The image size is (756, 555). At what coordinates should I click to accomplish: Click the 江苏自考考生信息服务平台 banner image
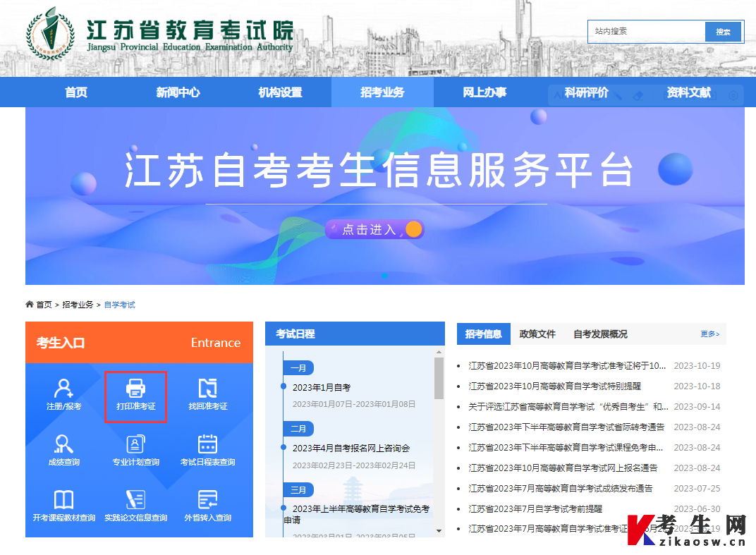coord(385,196)
